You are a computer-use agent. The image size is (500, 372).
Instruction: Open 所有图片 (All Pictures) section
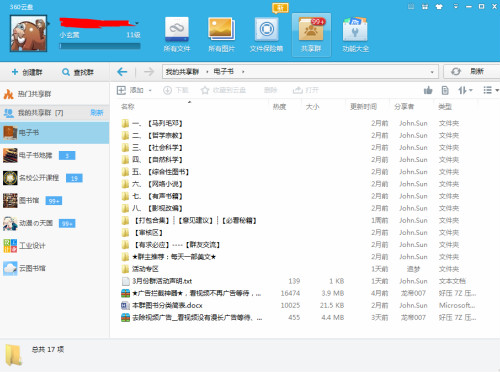[221, 35]
